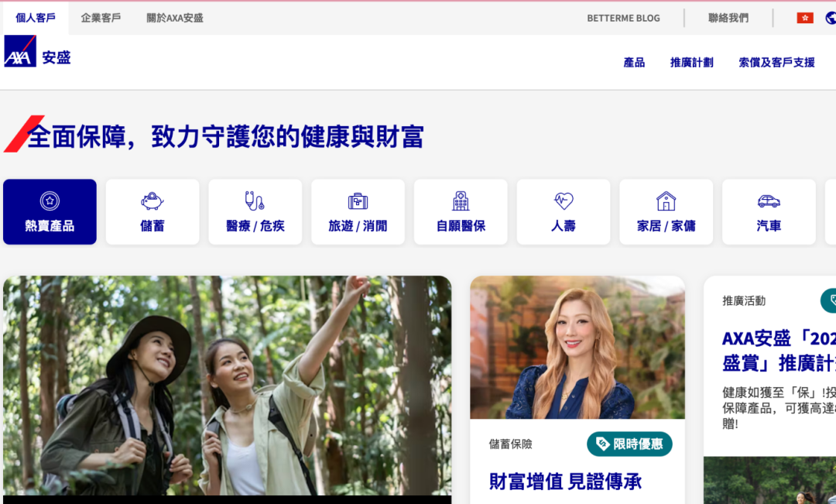Switch to the 個人客戶 tab
This screenshot has height=504, width=836.
pos(36,18)
